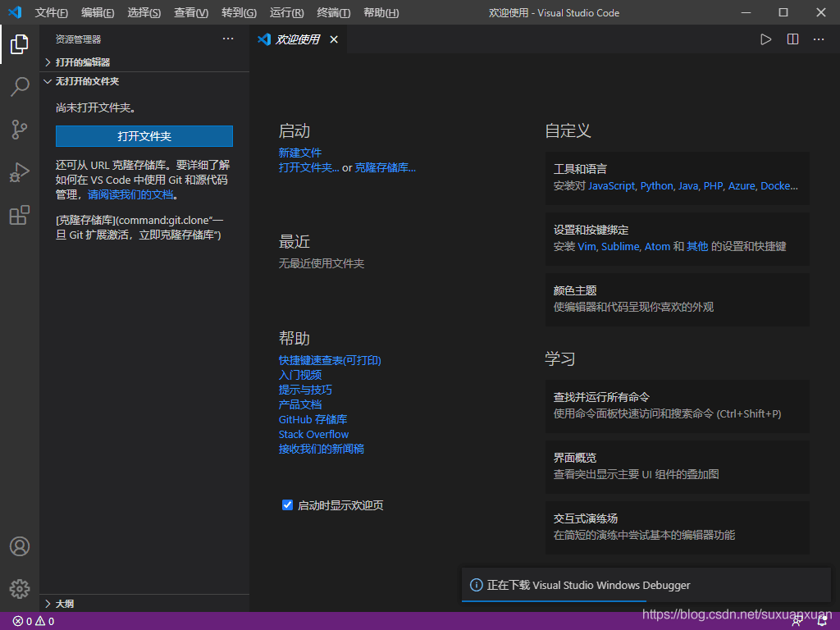Open 快捷键速查表(可打印) link
This screenshot has height=630, width=840.
[x=330, y=360]
